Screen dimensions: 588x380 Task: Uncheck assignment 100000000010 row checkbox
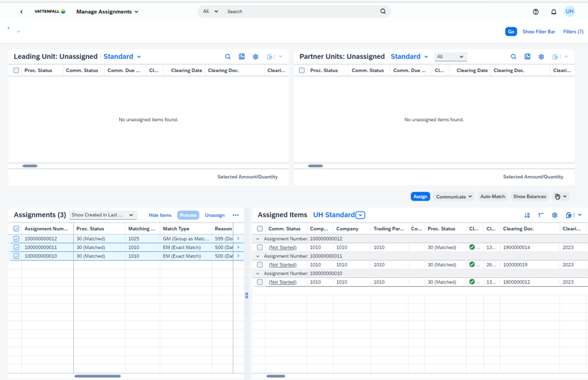click(x=16, y=256)
